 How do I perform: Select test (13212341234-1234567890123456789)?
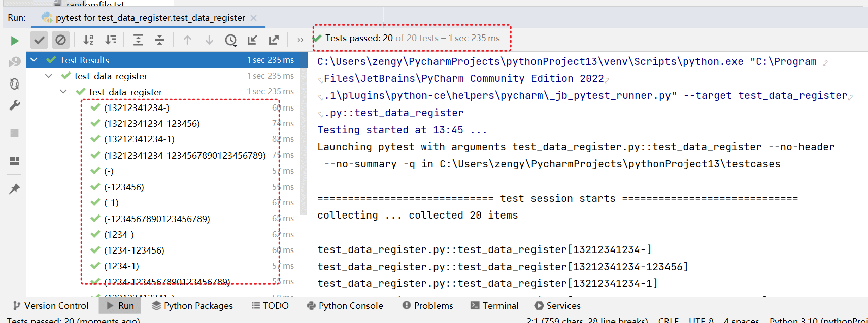[185, 155]
